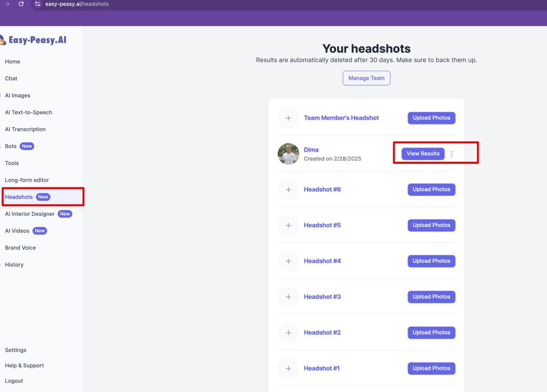Reload the page with the browser refresh icon
547x392 pixels.
21,4
